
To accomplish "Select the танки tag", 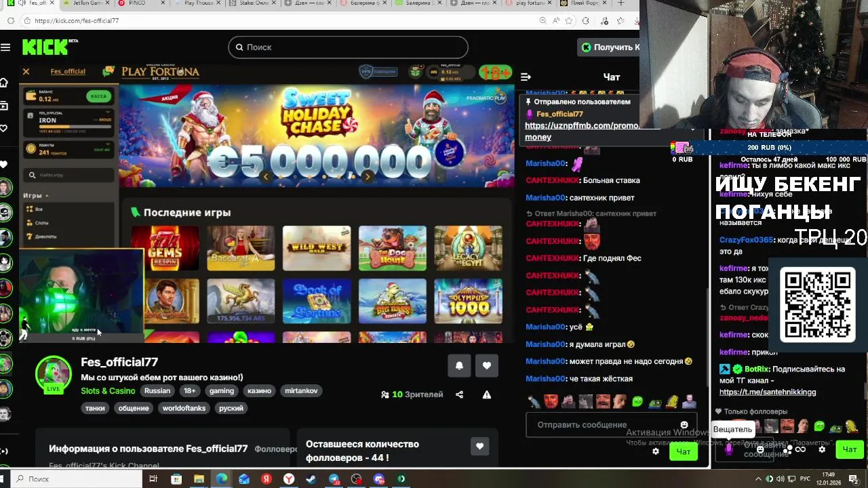I will [x=95, y=408].
